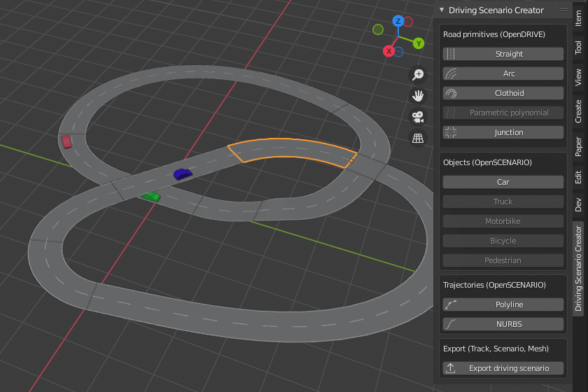Add a Straight road primitive
588x392 pixels.
[503, 54]
